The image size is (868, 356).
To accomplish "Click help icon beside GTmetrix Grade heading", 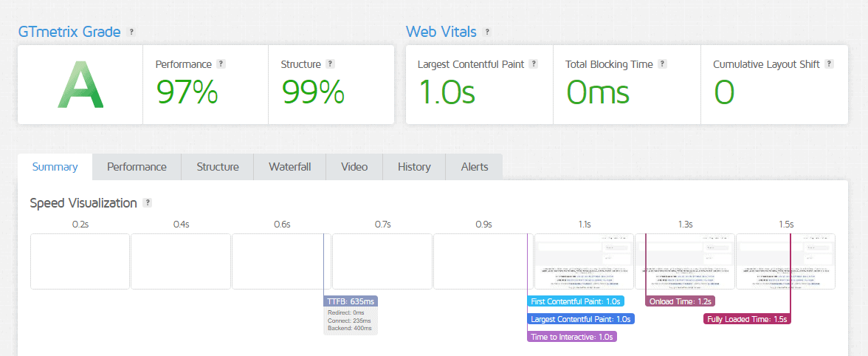I will coord(131,32).
